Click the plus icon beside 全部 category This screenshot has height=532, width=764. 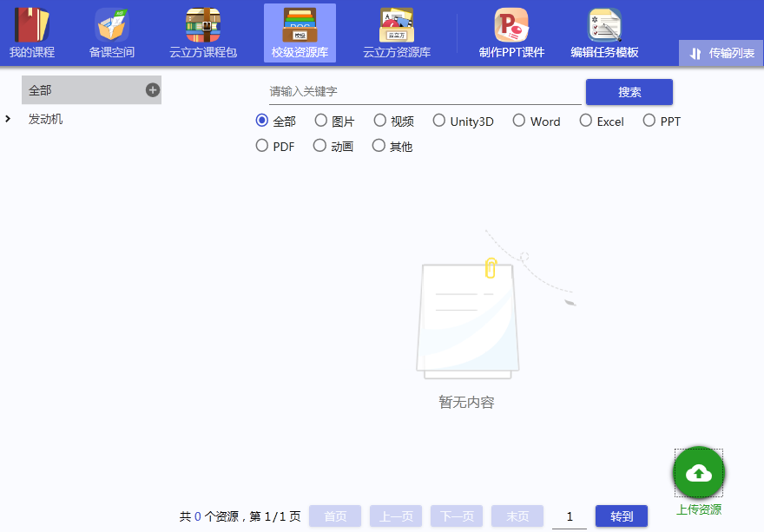coord(153,90)
